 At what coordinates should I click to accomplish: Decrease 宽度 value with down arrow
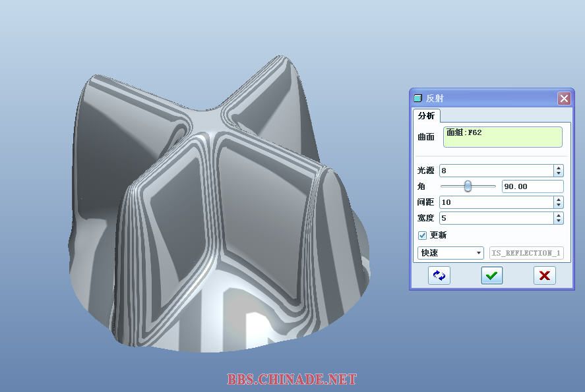coord(559,221)
